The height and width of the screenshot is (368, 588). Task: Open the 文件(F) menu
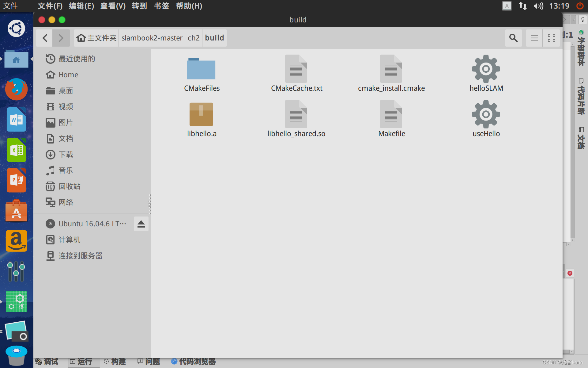click(50, 6)
